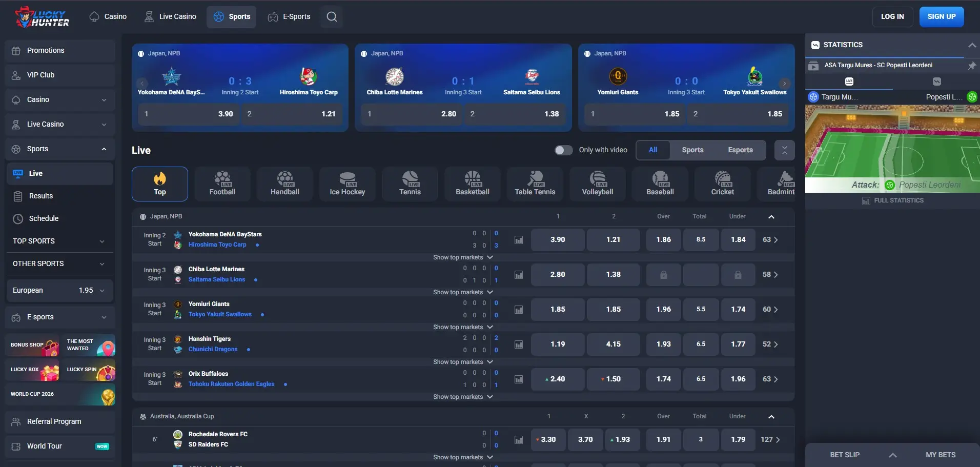Collapse the Australia Cup league section
The height and width of the screenshot is (467, 980).
coord(771,417)
